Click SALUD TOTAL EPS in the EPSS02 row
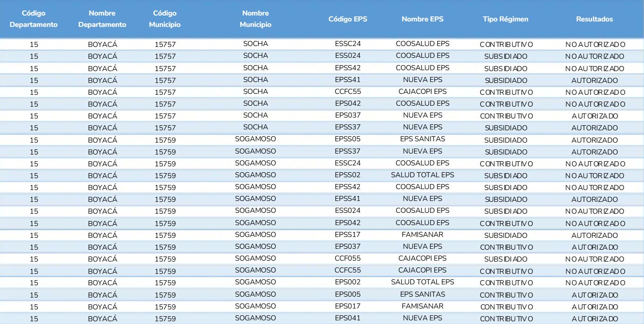 point(422,175)
